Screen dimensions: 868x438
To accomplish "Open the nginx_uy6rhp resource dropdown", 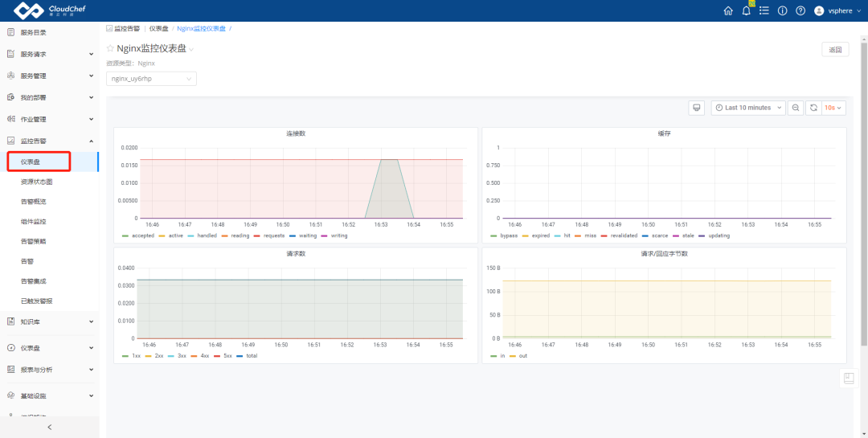I will click(151, 79).
